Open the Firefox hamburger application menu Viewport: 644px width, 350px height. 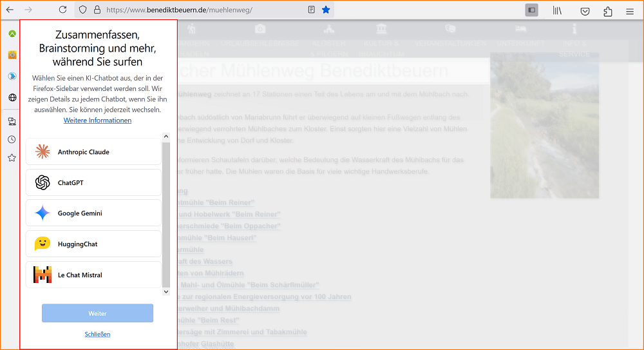630,12
